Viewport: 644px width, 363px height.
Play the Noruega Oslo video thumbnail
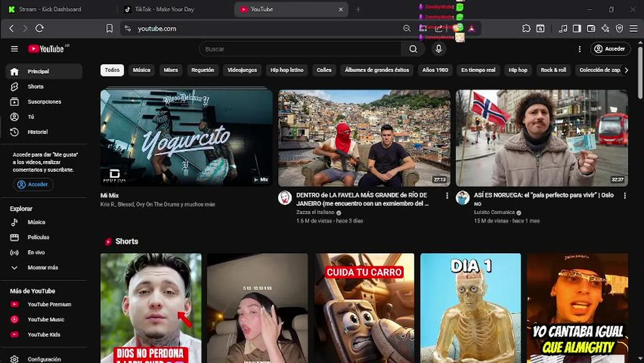click(542, 138)
